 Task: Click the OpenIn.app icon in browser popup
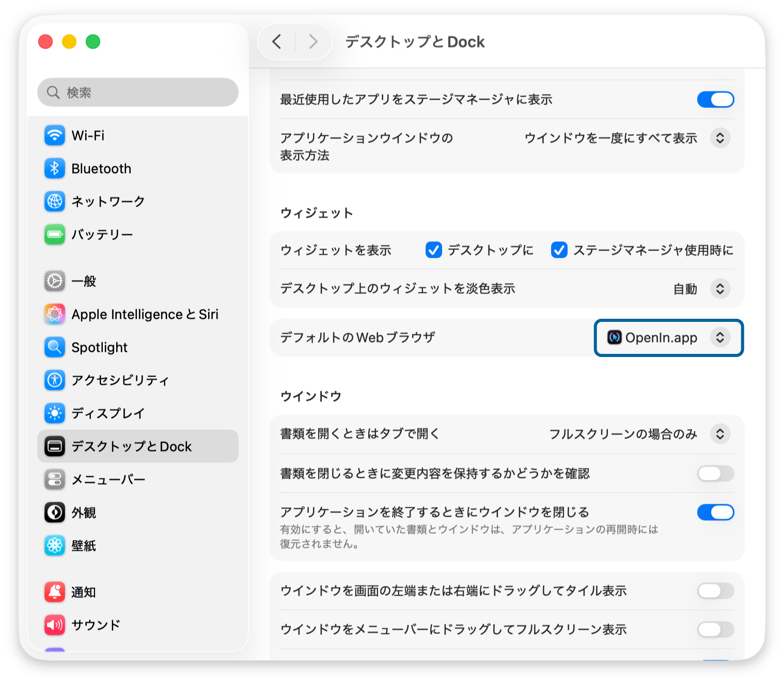[614, 337]
